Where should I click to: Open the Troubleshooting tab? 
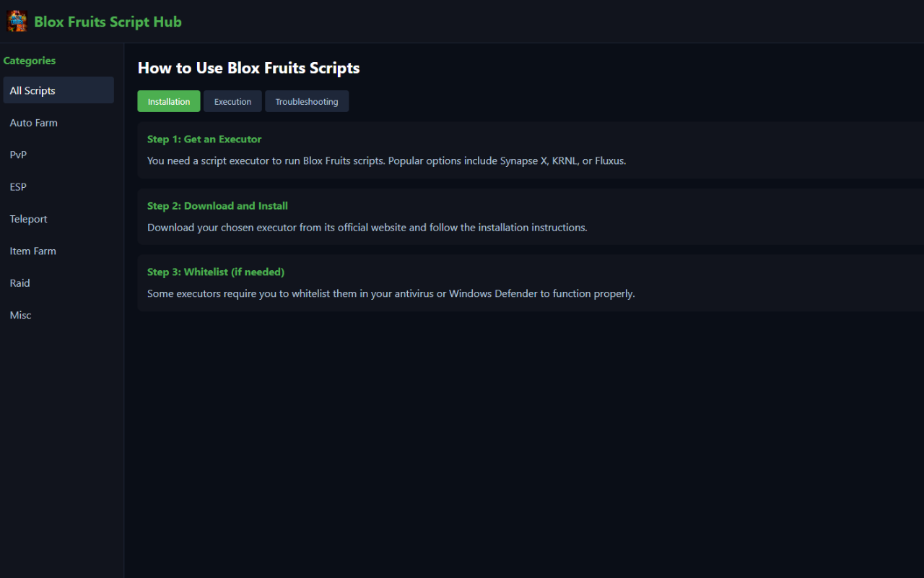307,101
